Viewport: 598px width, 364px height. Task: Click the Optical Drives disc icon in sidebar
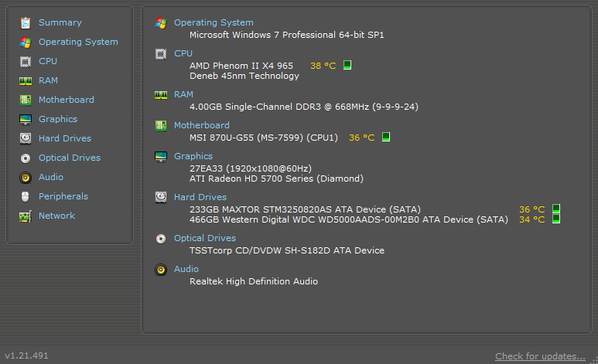coord(26,158)
